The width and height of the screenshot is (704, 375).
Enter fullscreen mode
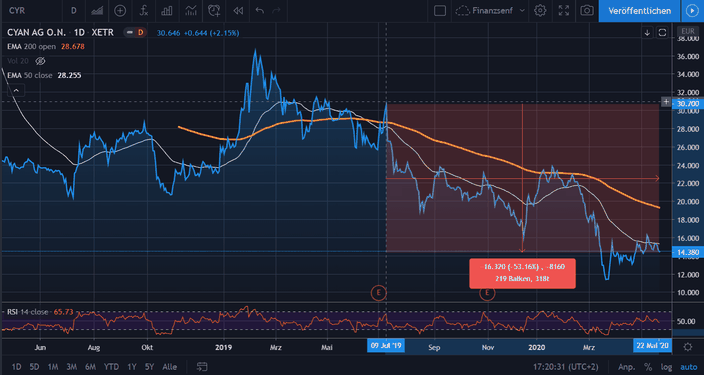563,10
